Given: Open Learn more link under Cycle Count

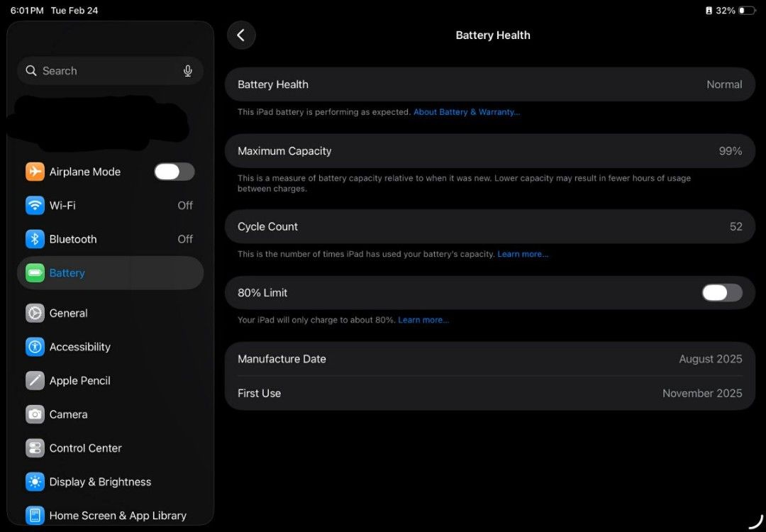Looking at the screenshot, I should pos(523,254).
